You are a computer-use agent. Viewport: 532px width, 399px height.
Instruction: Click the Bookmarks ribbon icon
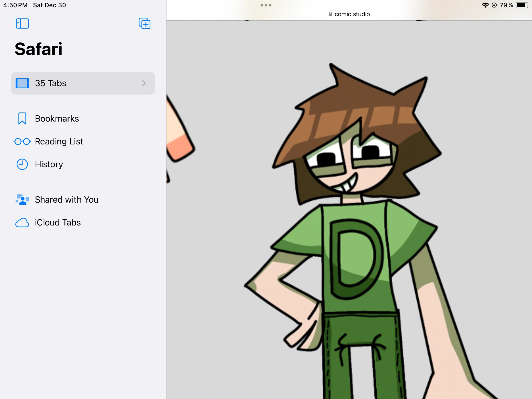22,118
